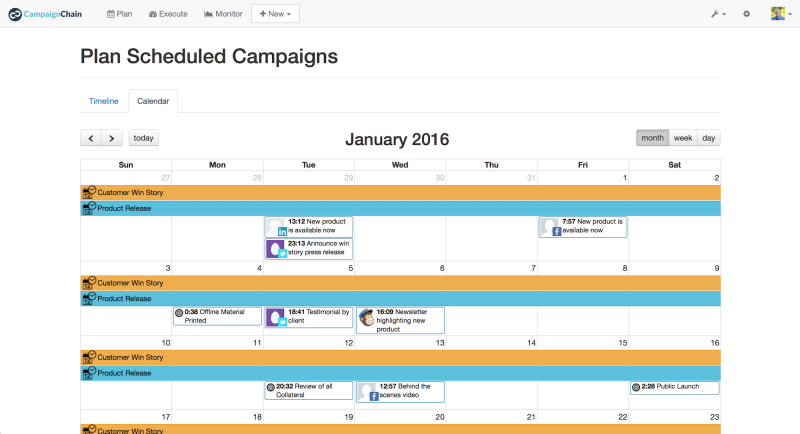Open the Execute menu

(x=168, y=14)
